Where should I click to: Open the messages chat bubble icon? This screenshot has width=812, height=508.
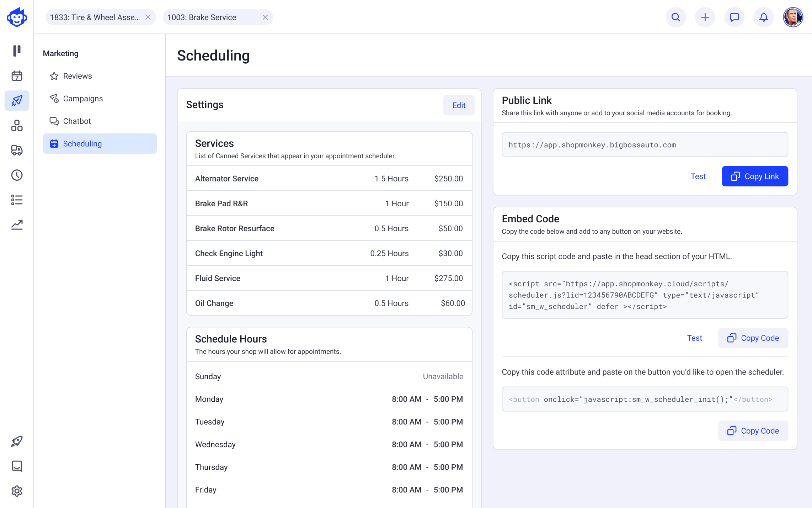[734, 17]
